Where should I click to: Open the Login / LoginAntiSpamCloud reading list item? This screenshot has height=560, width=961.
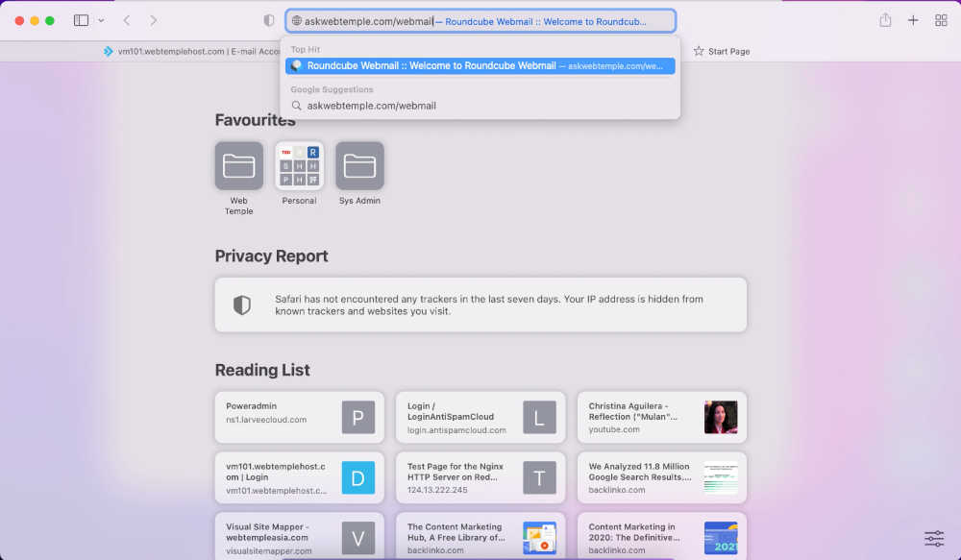[x=480, y=417]
